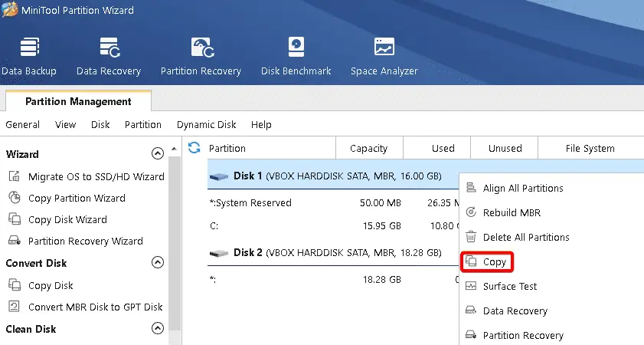
Task: Open the Data Backup tool icon
Action: 30,47
